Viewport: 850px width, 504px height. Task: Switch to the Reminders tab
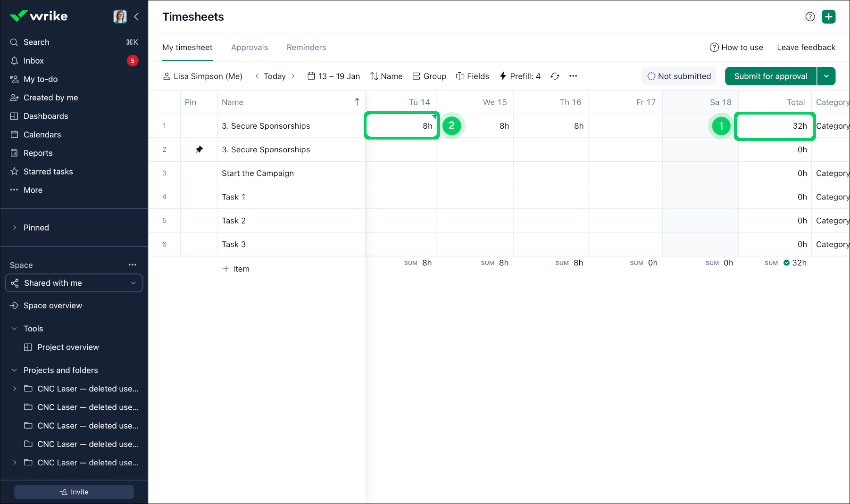[x=306, y=47]
